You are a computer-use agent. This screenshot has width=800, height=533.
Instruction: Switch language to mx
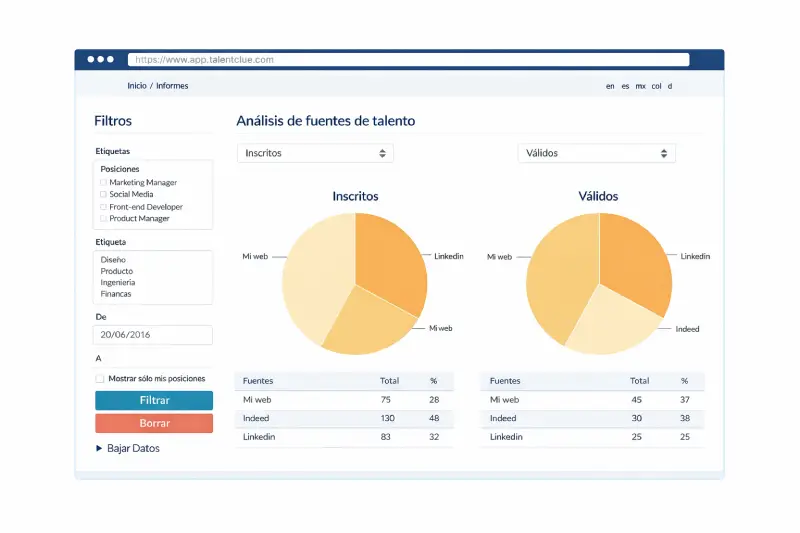pos(640,86)
